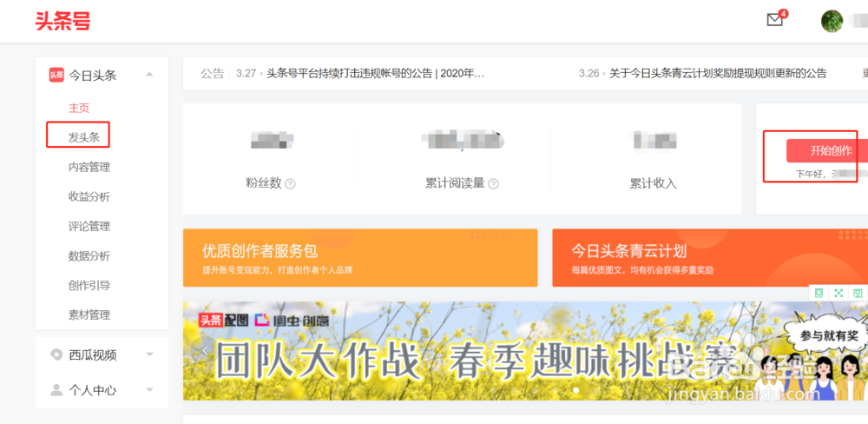Expand the 西瓜视频 sidebar section
The height and width of the screenshot is (424, 868).
tap(149, 354)
